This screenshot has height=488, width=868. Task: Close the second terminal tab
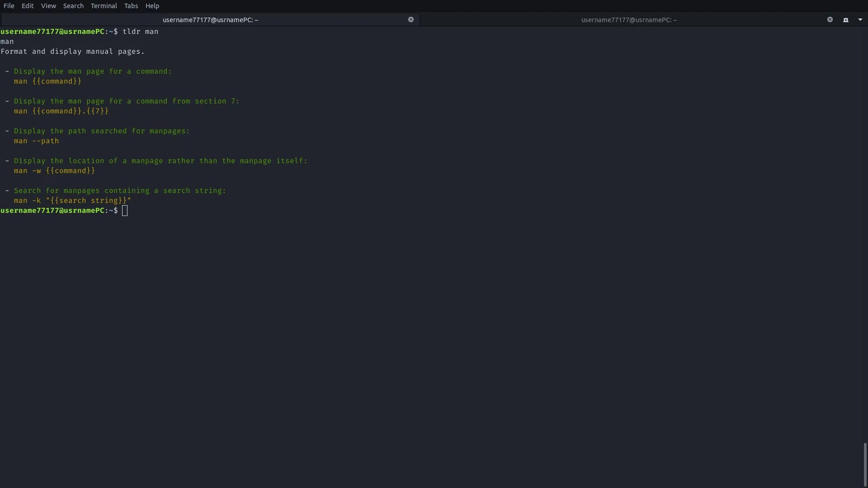830,19
